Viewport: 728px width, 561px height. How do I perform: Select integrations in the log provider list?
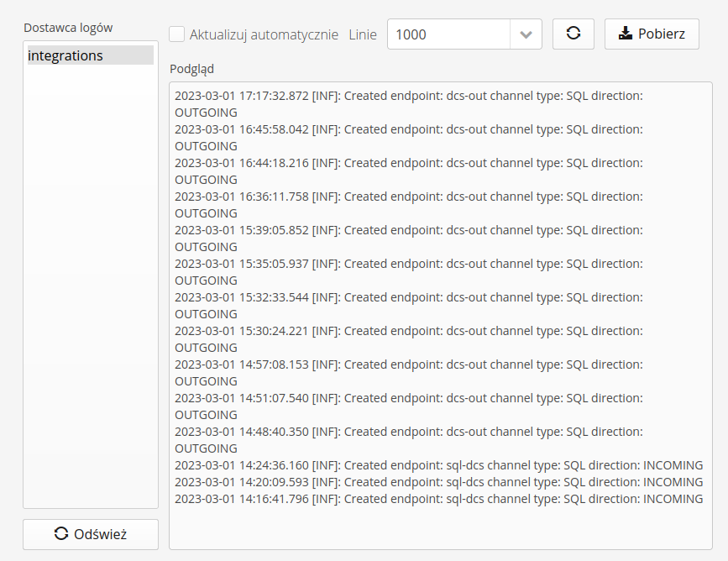click(90, 55)
